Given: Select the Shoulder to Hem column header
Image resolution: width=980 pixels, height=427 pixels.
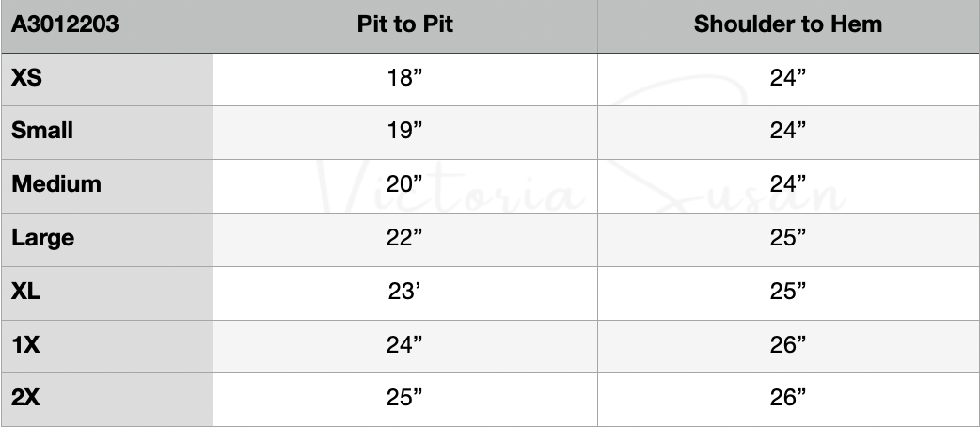Looking at the screenshot, I should click(788, 24).
